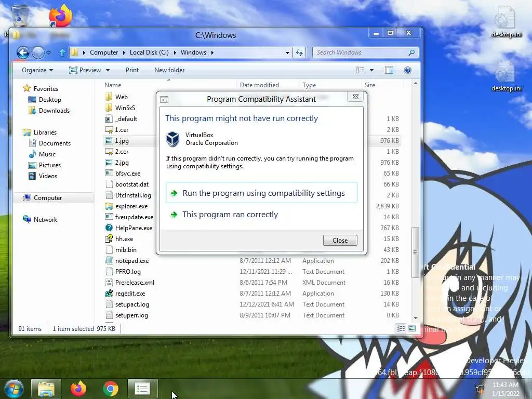Select bootstat.dat file name
The height and width of the screenshot is (399, 532).
[x=131, y=184]
